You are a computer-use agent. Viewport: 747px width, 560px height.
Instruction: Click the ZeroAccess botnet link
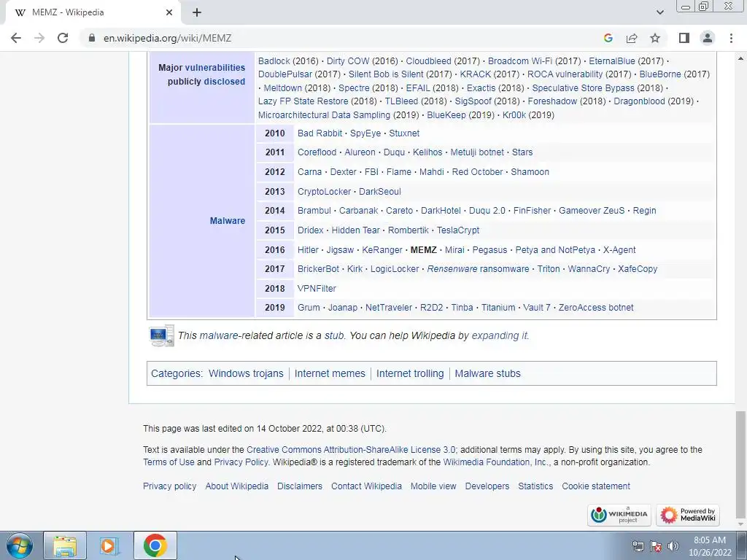click(596, 308)
